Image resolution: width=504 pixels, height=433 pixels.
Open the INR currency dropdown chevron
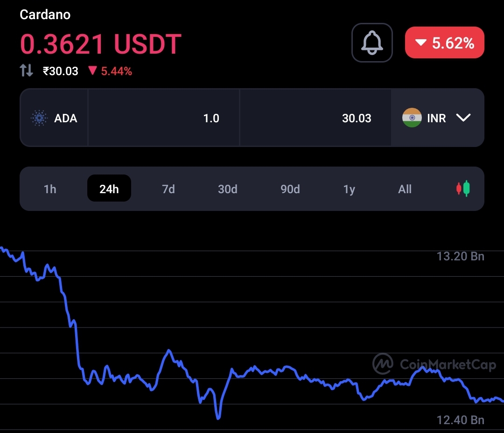click(x=463, y=118)
